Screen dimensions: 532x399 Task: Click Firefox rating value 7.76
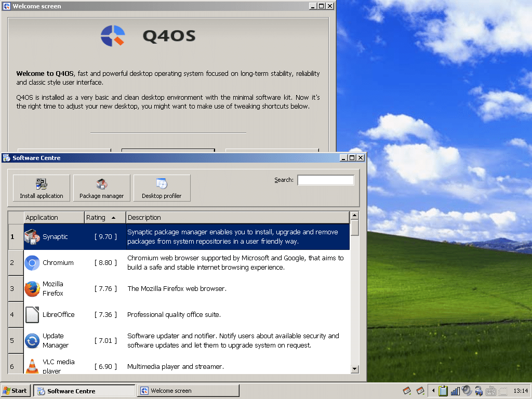(105, 289)
